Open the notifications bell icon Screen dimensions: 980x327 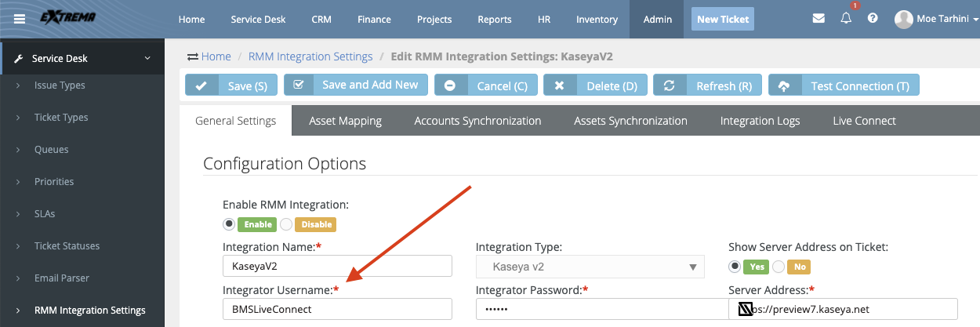[x=846, y=19]
